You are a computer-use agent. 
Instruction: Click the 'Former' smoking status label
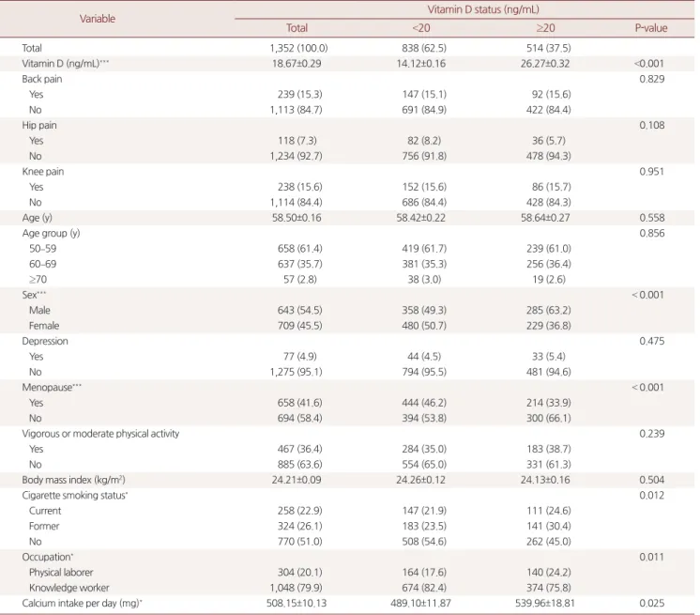[x=44, y=526]
